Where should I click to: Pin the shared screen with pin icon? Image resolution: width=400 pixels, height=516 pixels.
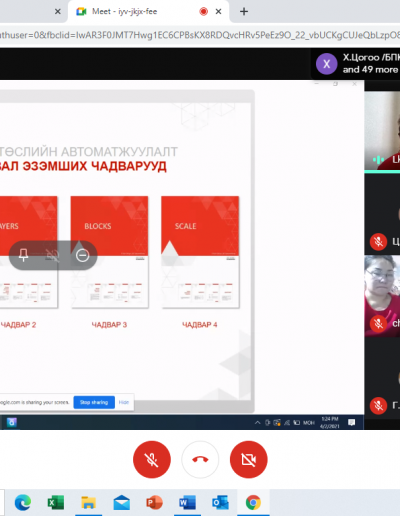pos(23,255)
